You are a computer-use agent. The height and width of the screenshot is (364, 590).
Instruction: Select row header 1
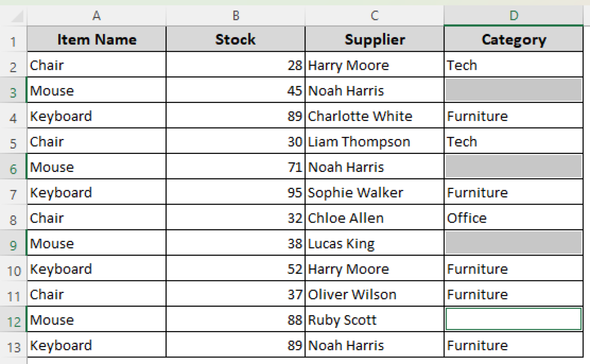[13, 39]
